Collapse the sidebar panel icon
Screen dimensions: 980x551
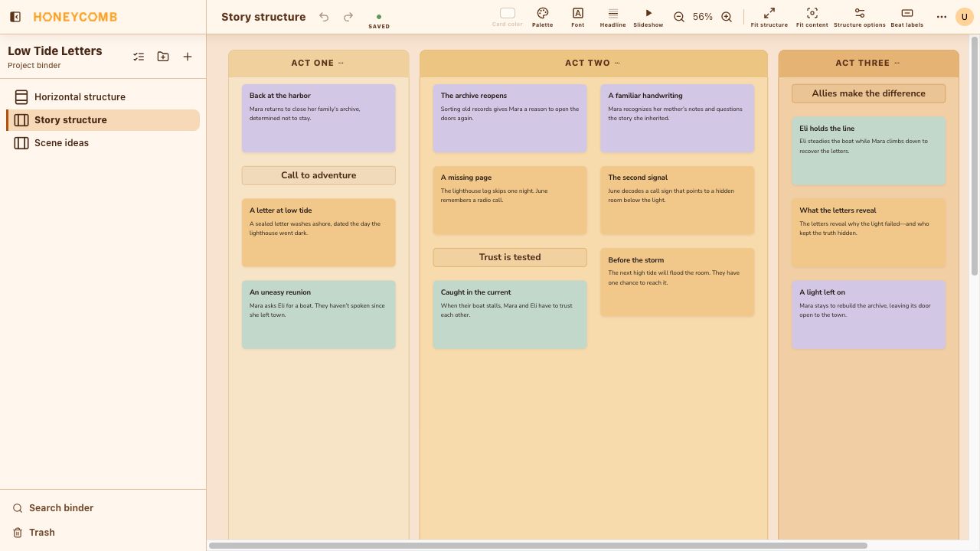point(15,17)
